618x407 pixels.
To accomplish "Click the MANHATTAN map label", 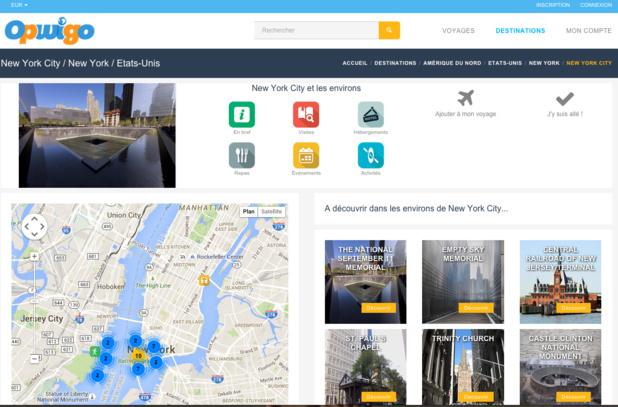I will 204,208.
